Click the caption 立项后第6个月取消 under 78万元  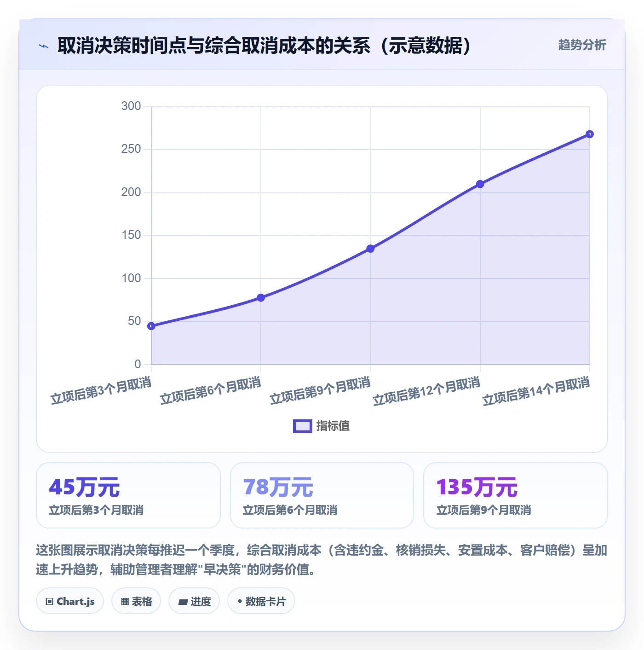click(x=290, y=510)
